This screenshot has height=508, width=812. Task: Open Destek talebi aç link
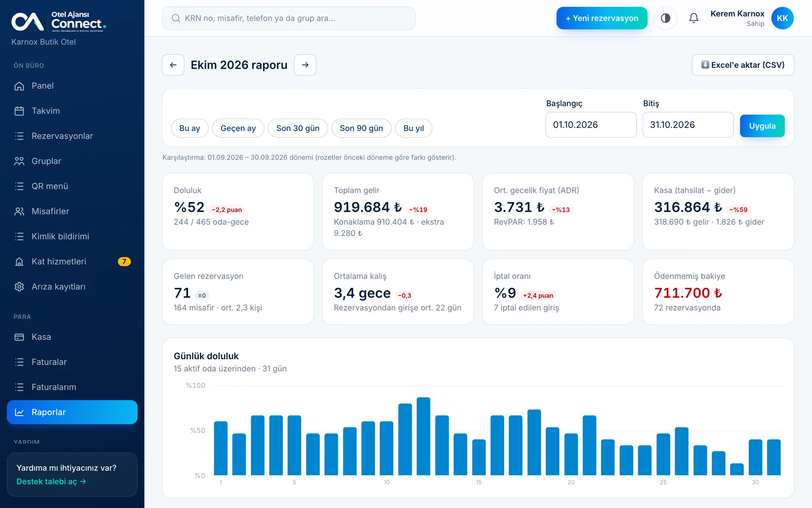click(x=51, y=482)
